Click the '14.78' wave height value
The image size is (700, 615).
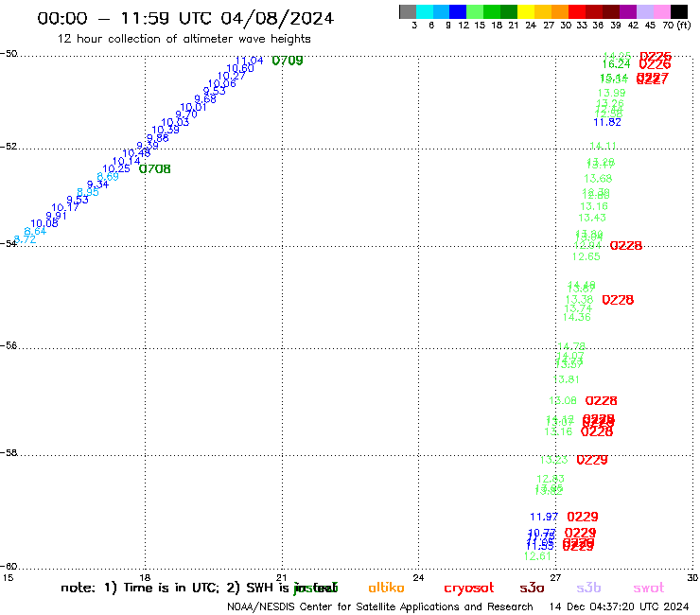pyautogui.click(x=571, y=346)
